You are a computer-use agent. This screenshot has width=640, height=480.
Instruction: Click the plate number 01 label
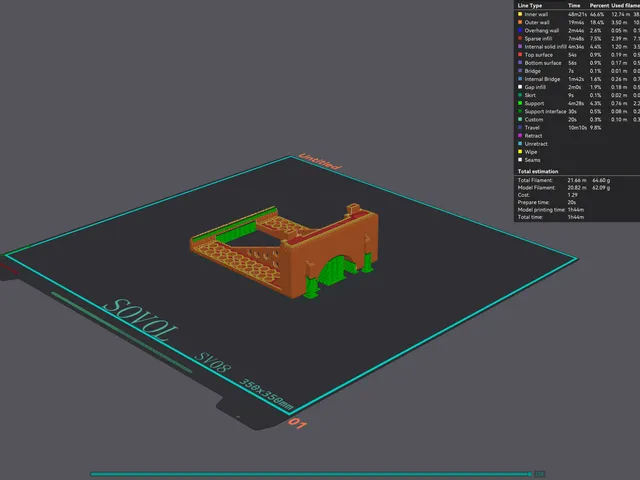[297, 424]
